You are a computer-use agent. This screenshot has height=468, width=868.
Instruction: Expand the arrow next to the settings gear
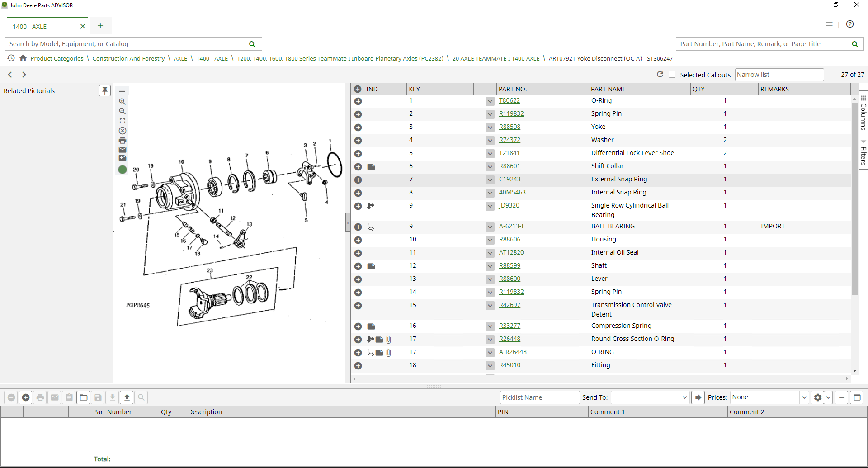[828, 397]
